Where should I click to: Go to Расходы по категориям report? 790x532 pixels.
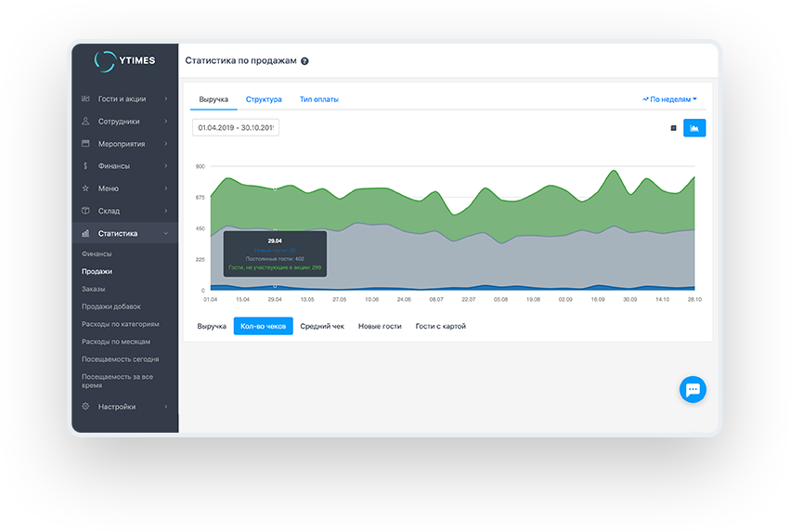120,324
